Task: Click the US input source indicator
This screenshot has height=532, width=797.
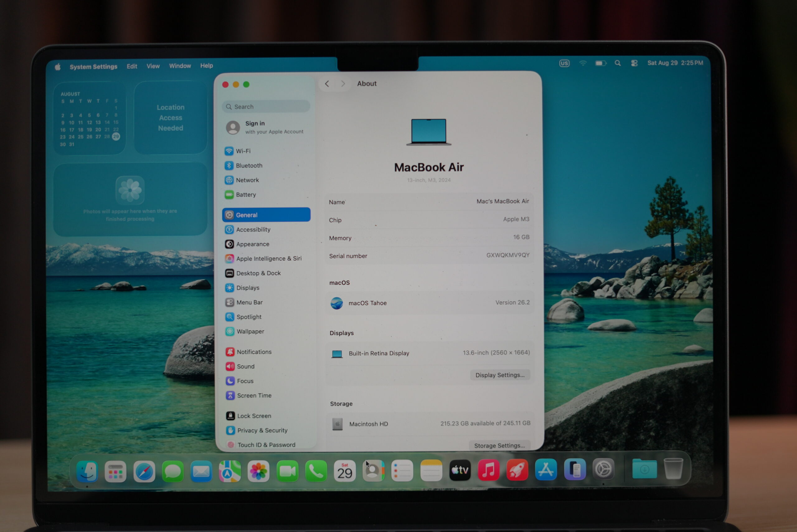Action: [x=564, y=63]
